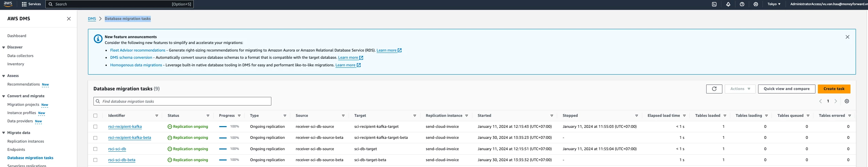Viewport: 868px width, 167px height.
Task: Sort by Stopped column arrow
Action: pos(636,116)
